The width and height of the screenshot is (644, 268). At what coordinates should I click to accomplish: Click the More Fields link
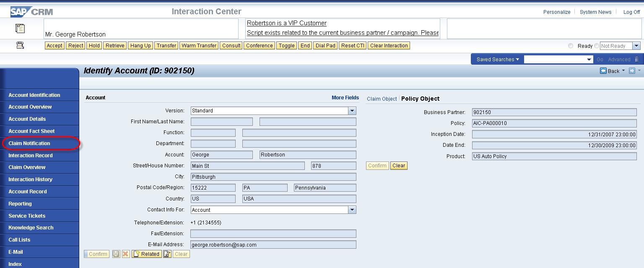(345, 98)
